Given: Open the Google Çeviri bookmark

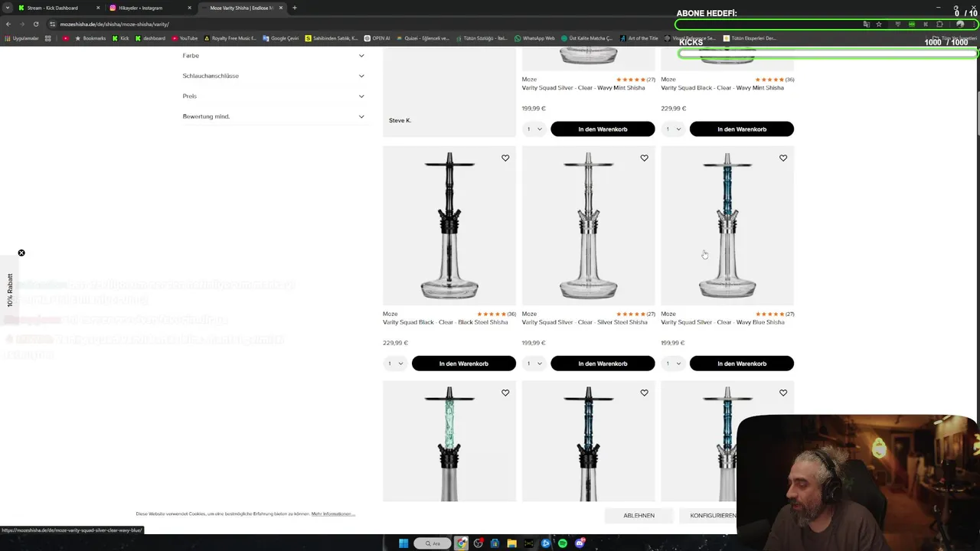Looking at the screenshot, I should point(280,38).
